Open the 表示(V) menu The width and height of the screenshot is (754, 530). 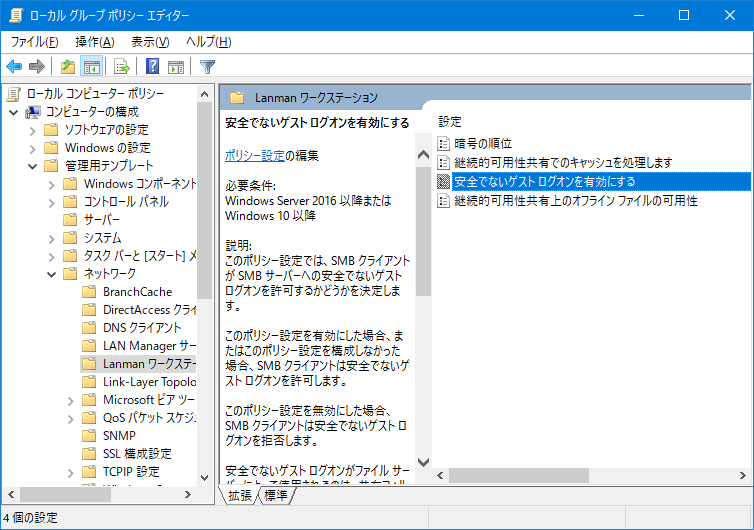[x=150, y=42]
